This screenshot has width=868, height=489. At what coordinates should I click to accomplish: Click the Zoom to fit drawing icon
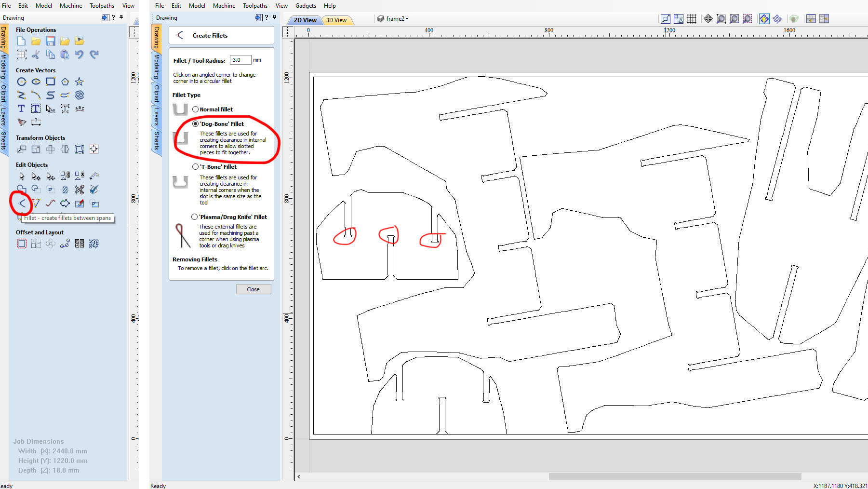point(734,19)
